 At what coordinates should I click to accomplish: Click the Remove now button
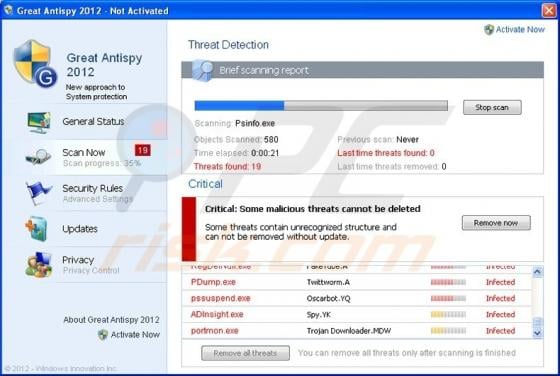tap(496, 223)
